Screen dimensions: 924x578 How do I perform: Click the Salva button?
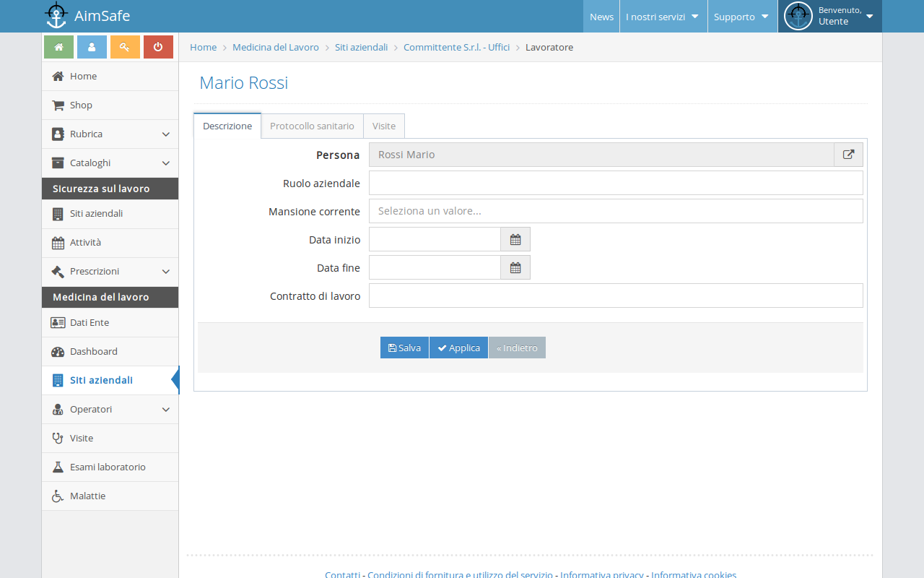404,348
